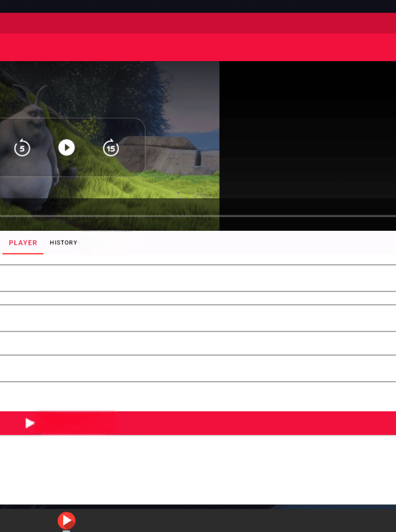Click the video progress bar

point(198,216)
